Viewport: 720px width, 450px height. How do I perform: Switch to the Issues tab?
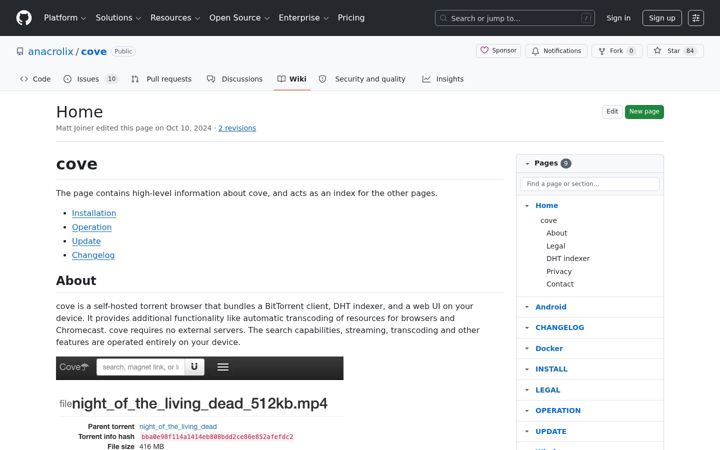click(x=91, y=79)
